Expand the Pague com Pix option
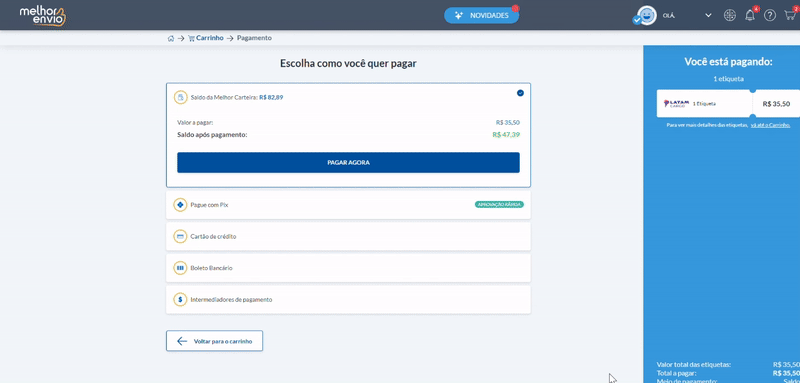This screenshot has width=800, height=383. coord(348,205)
